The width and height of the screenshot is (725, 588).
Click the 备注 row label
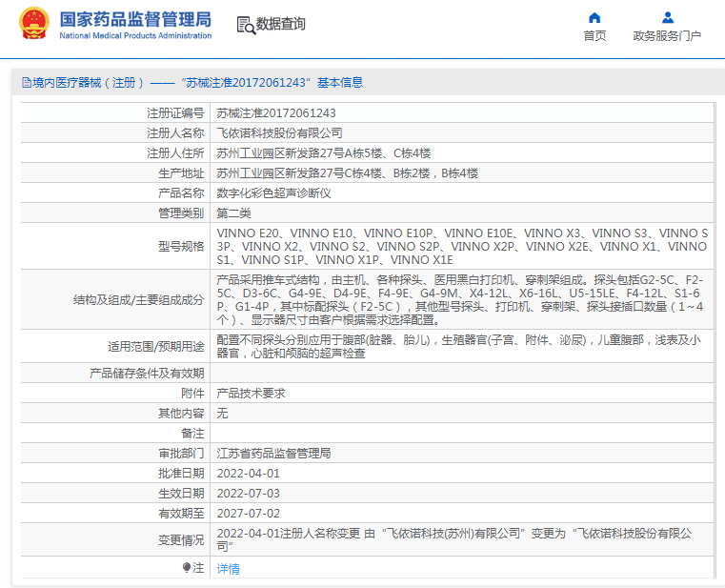point(192,434)
